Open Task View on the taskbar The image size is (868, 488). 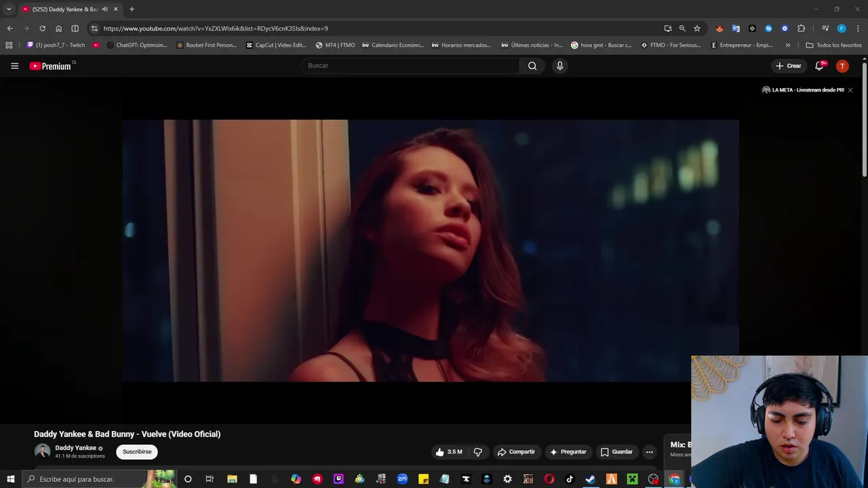(x=210, y=479)
